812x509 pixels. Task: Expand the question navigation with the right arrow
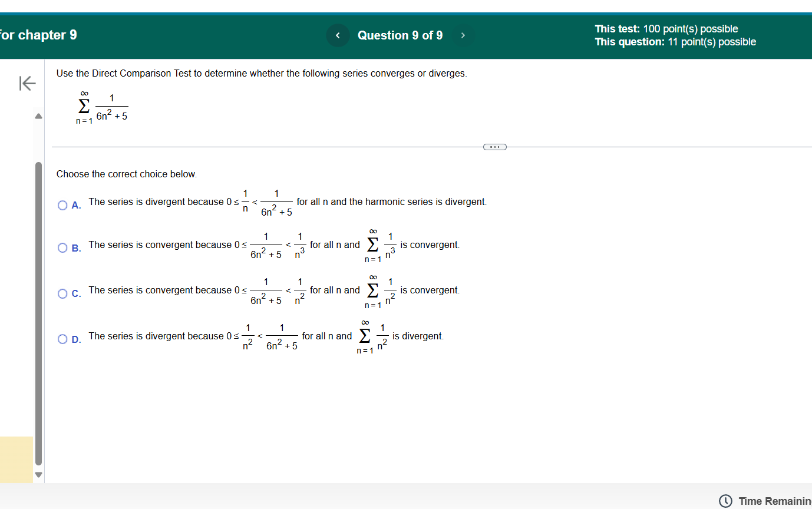463,35
